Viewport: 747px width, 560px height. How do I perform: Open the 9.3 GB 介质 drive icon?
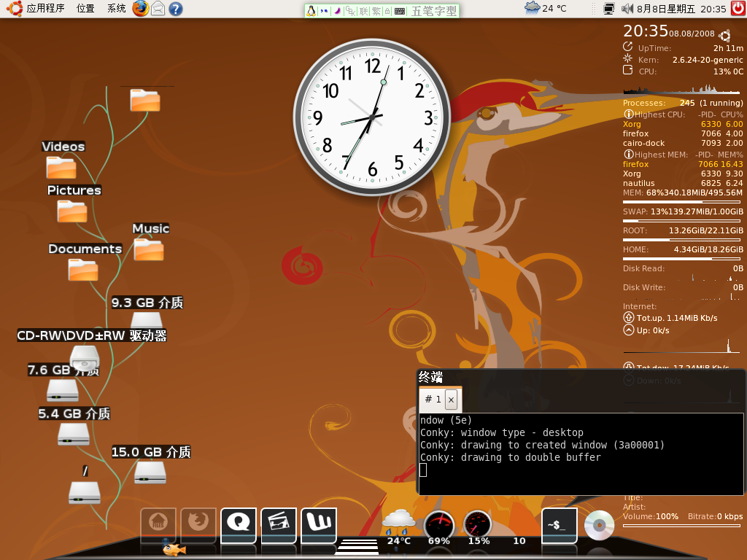pyautogui.click(x=147, y=320)
